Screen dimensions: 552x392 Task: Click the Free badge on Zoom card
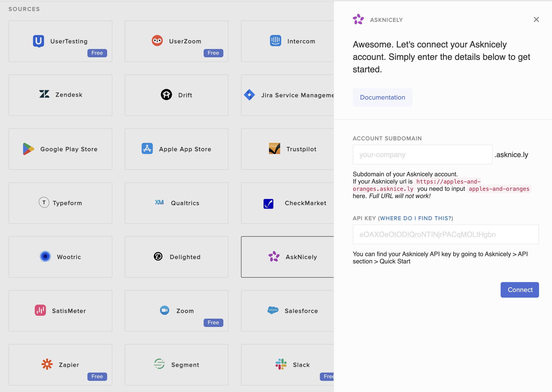[213, 323]
